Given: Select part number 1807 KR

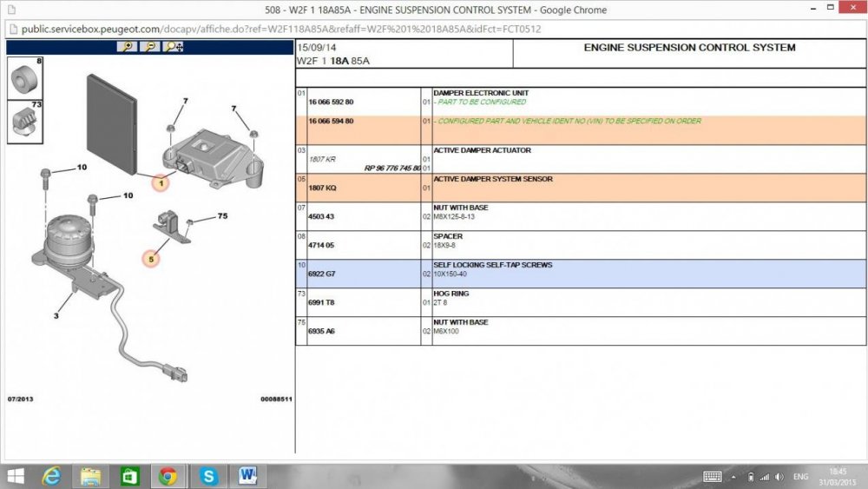Looking at the screenshot, I should click(x=322, y=159).
